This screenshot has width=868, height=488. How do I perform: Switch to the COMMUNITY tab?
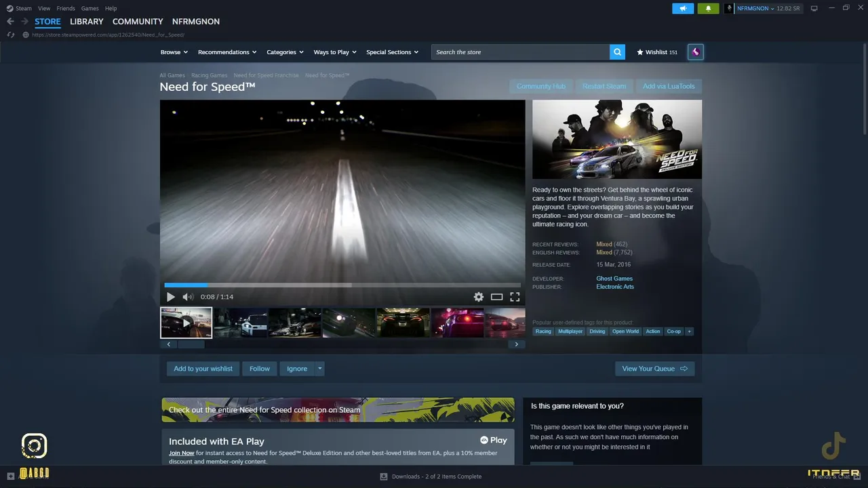coord(138,22)
